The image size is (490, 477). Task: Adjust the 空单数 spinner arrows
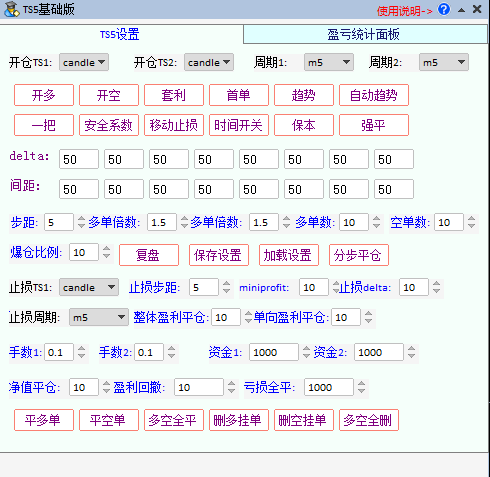[x=471, y=222]
